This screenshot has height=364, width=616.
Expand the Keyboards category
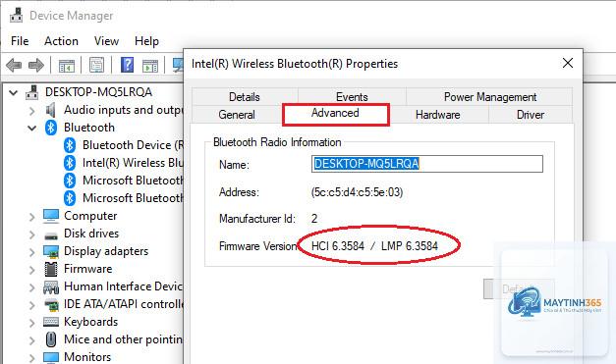31,323
